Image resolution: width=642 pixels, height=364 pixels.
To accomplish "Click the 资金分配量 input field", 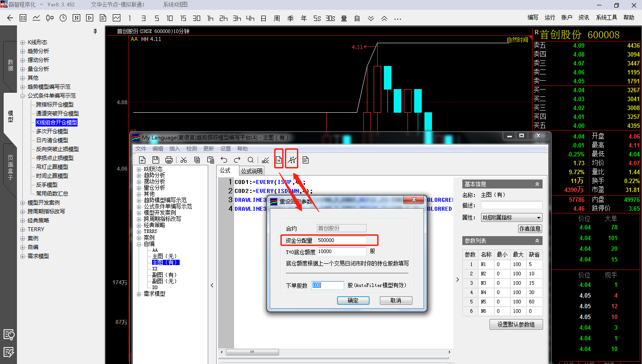I will [x=342, y=240].
